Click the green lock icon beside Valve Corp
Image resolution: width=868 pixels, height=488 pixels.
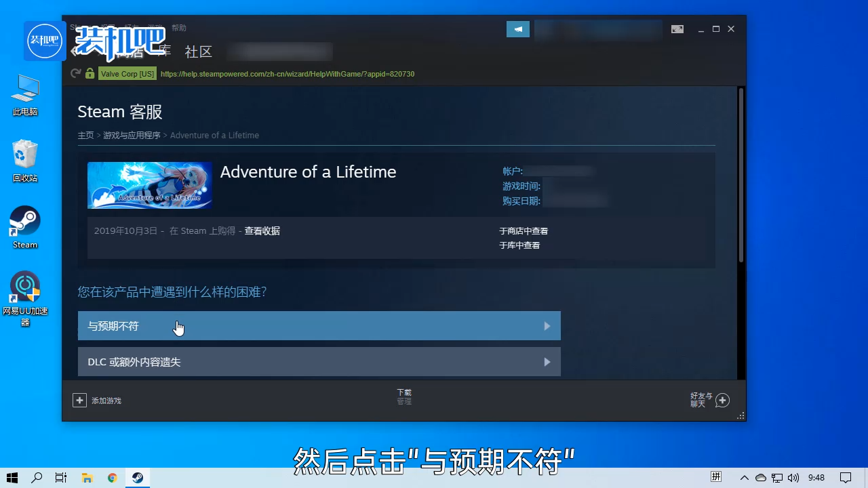pyautogui.click(x=90, y=74)
